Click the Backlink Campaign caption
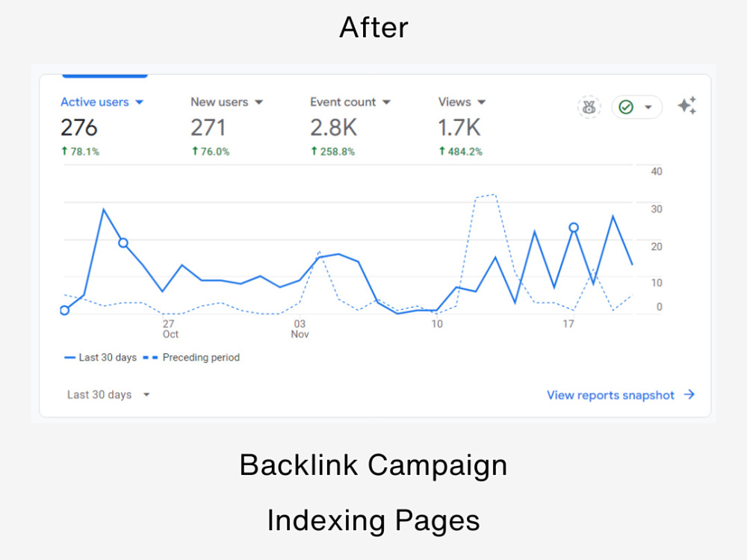This screenshot has height=560, width=747. click(x=373, y=465)
